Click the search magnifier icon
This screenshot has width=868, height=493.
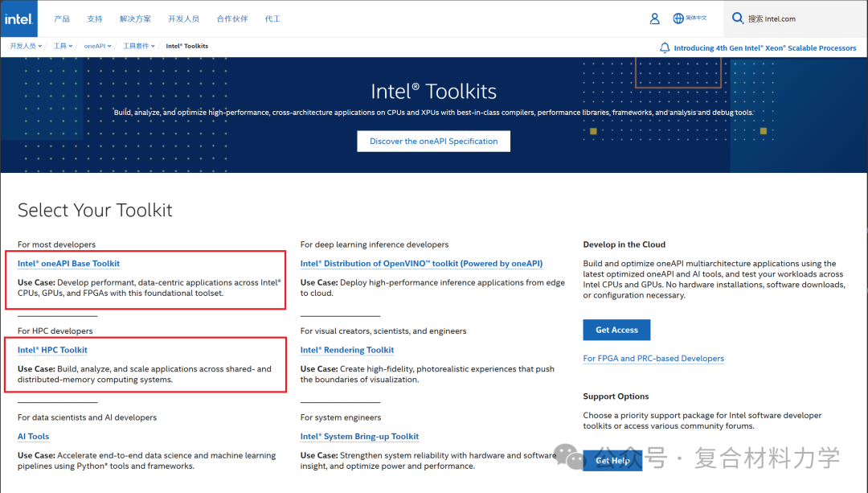[737, 18]
